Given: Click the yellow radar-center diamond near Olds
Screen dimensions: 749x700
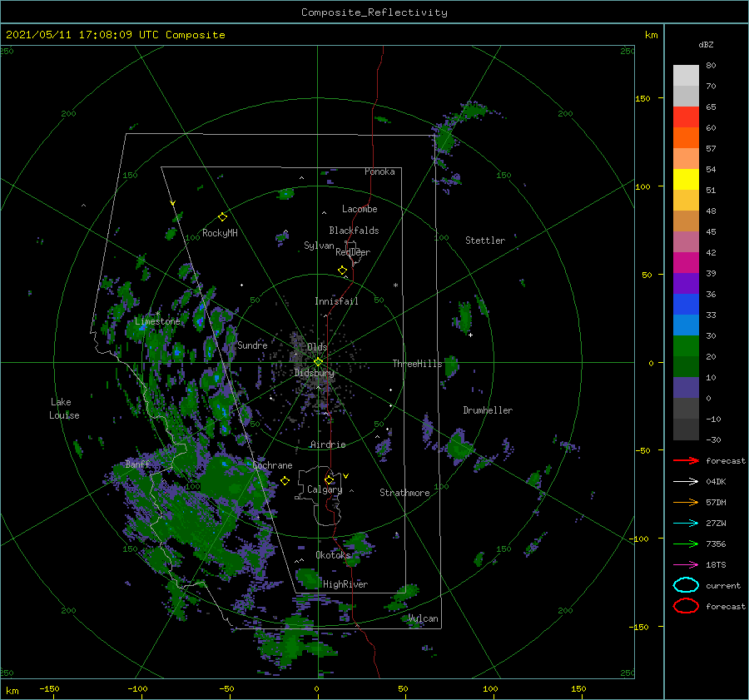Looking at the screenshot, I should [318, 362].
